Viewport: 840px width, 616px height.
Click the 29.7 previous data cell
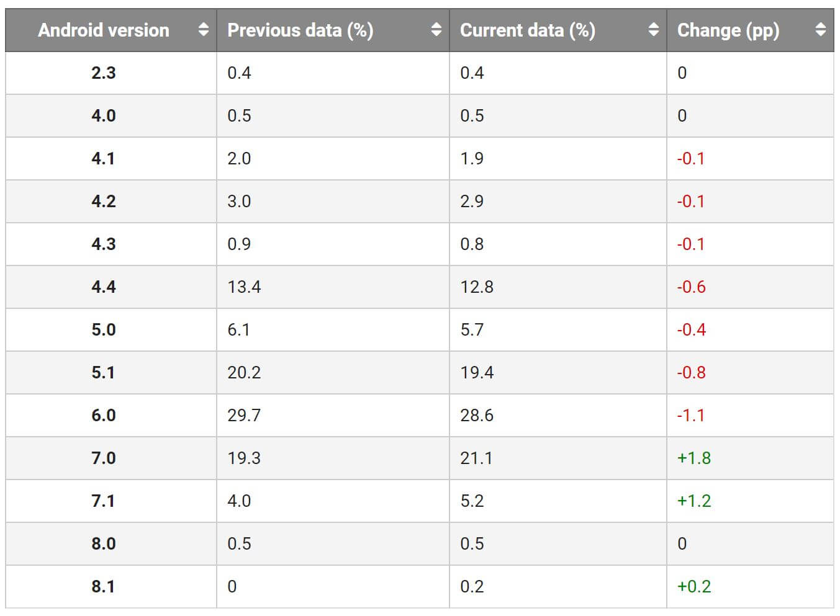point(244,415)
